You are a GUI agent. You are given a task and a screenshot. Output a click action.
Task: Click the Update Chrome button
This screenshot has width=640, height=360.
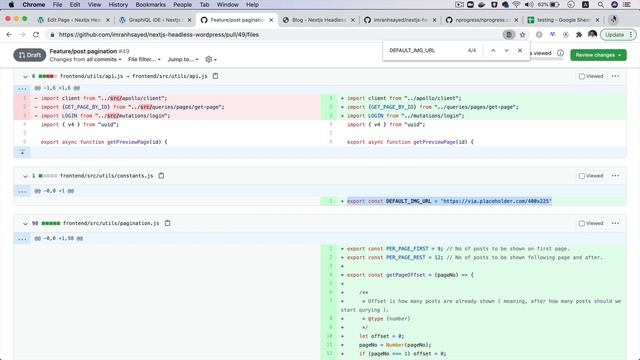[x=618, y=35]
